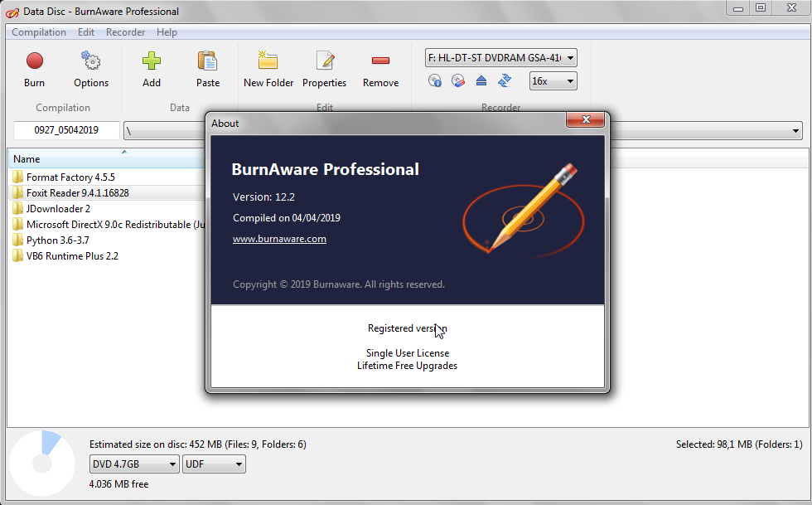The image size is (812, 505).
Task: Open the Help menu
Action: pos(167,32)
